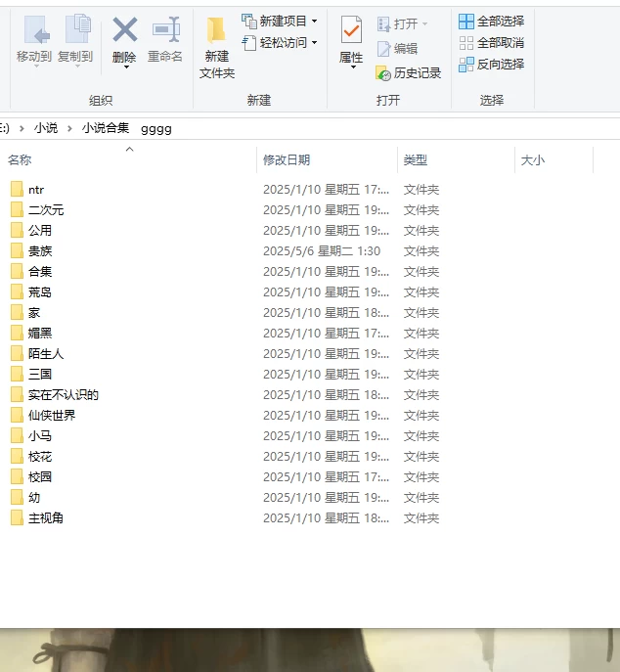Select the ntr folder icon
620x672 pixels.
(17, 189)
